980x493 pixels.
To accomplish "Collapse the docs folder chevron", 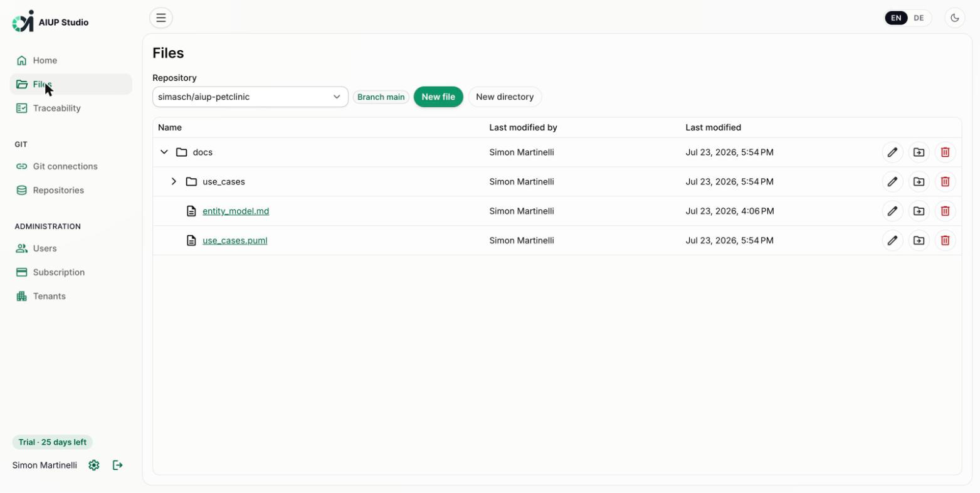I will (x=164, y=152).
